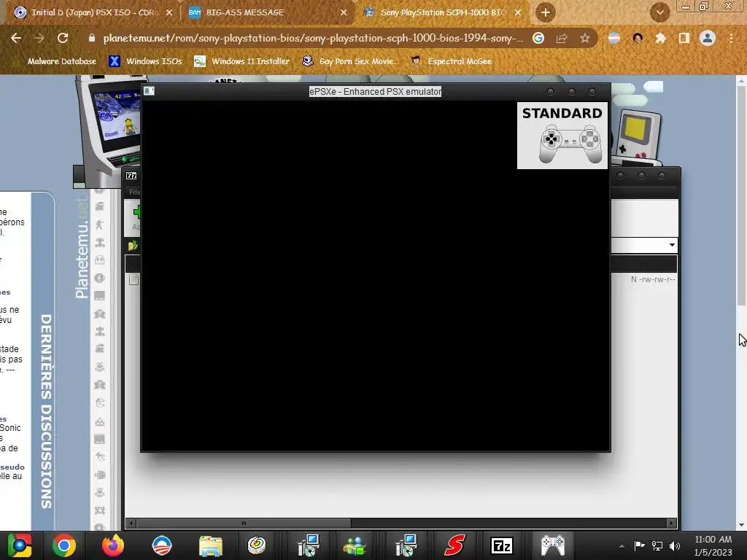Open the Chrome profile avatar

point(708,38)
